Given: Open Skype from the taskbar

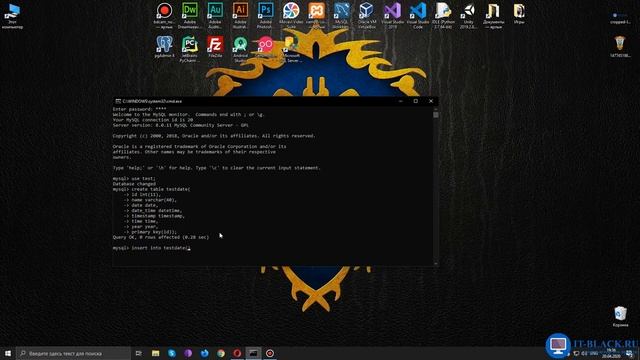Looking at the screenshot, I should pyautogui.click(x=172, y=353).
